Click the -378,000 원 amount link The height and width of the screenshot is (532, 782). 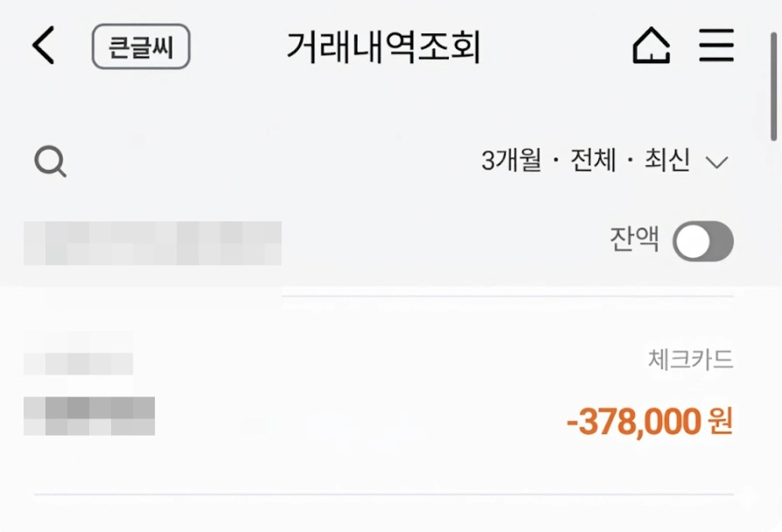pos(651,422)
